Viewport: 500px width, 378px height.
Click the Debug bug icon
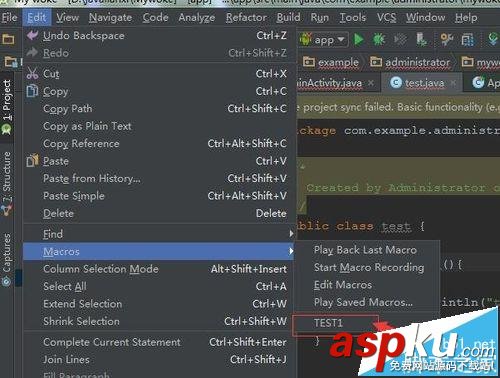pyautogui.click(x=379, y=40)
